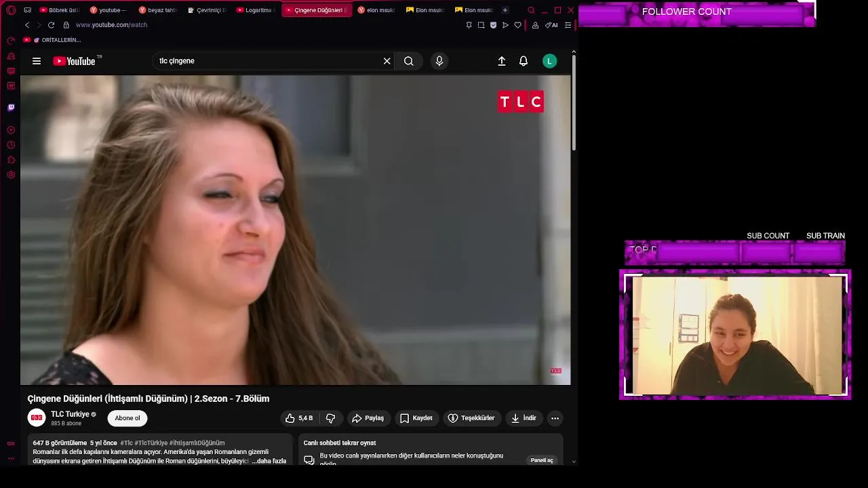Open the ORİTALLERİN bookmark

pyautogui.click(x=52, y=40)
